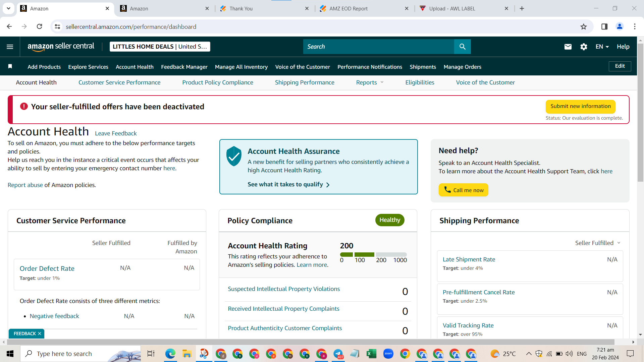The width and height of the screenshot is (644, 362).
Task: Click Submit new information button
Action: [x=581, y=106]
